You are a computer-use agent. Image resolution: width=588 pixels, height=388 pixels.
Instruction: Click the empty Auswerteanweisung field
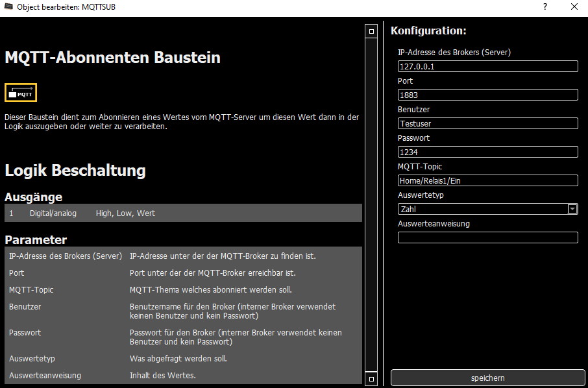(487, 237)
